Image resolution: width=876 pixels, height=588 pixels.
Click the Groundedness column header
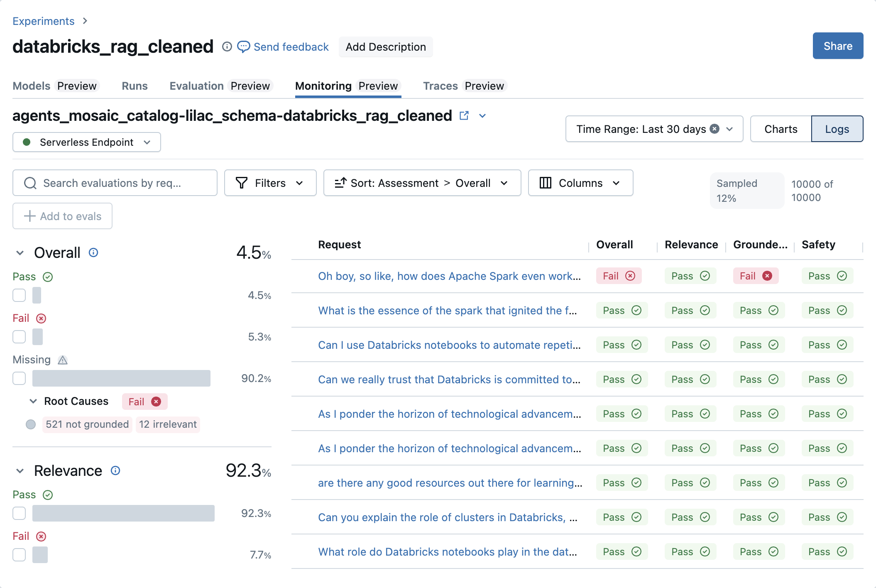760,245
